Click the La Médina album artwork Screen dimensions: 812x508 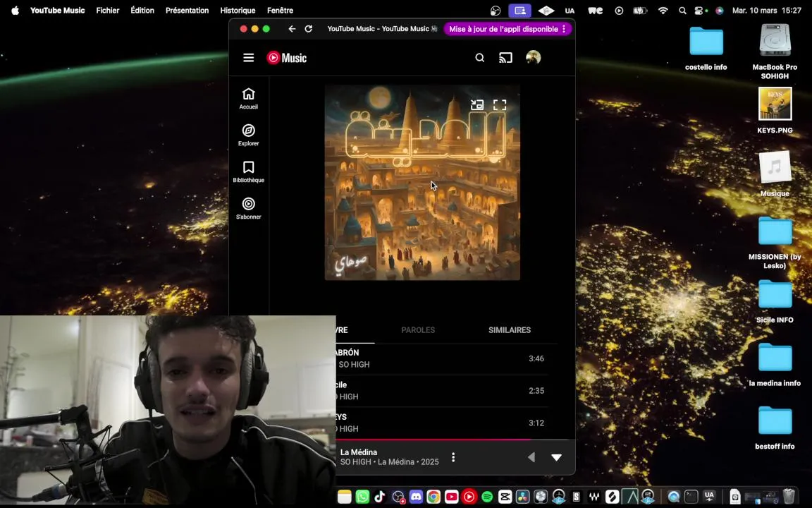click(422, 183)
